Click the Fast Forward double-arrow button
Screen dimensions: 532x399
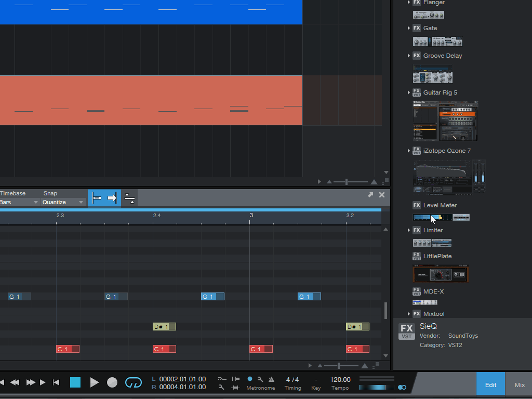click(x=31, y=382)
